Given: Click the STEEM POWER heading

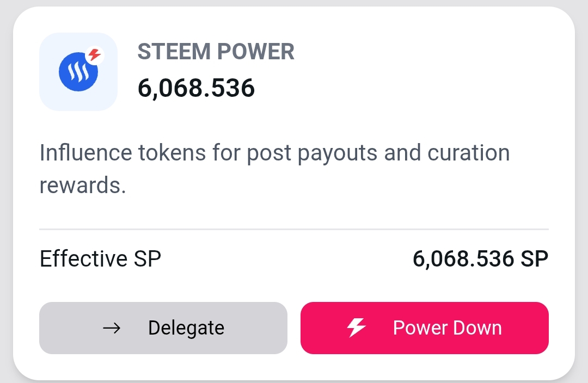Looking at the screenshot, I should click(x=216, y=52).
